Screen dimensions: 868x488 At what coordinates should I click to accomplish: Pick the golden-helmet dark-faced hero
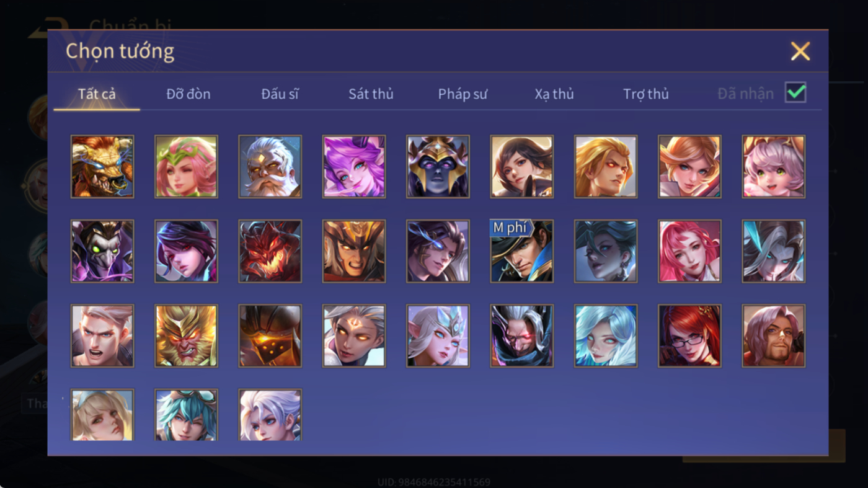coord(438,167)
